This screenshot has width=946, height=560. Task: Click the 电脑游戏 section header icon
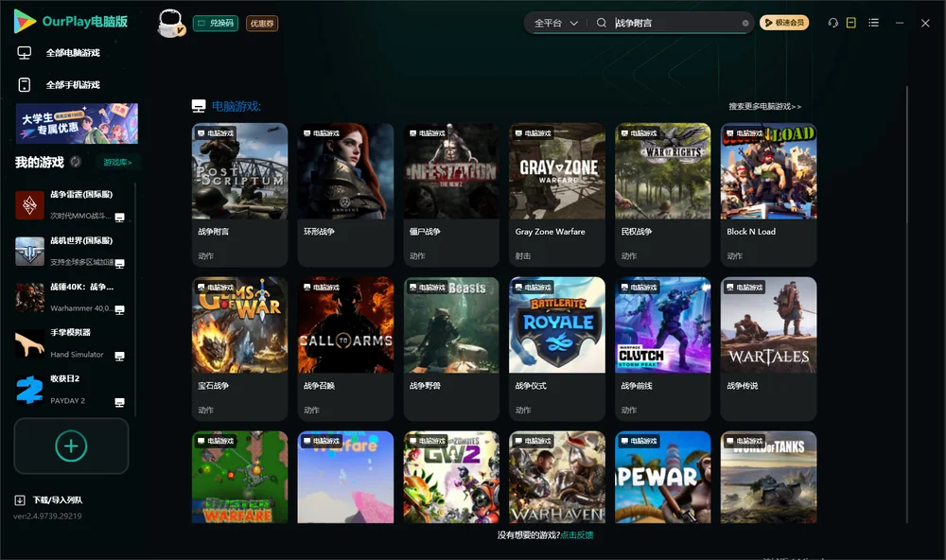[199, 106]
